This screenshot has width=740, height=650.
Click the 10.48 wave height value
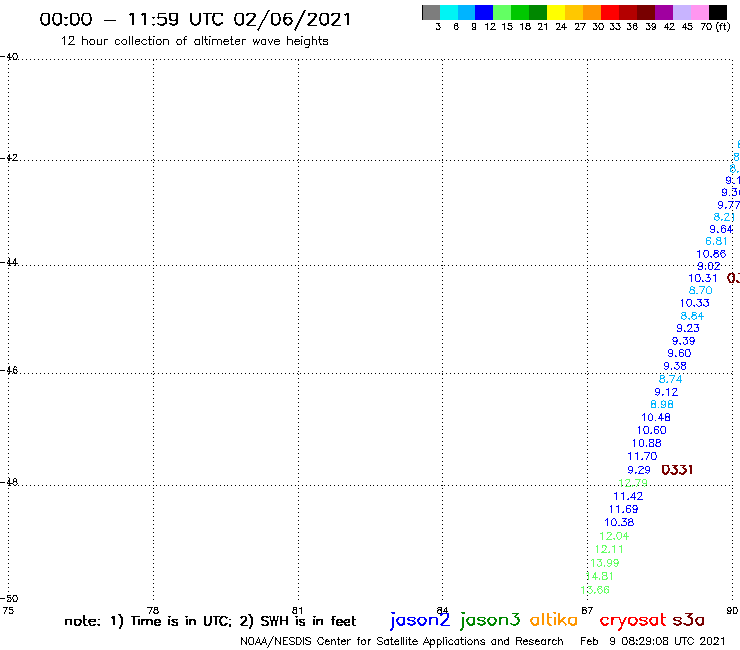656,417
